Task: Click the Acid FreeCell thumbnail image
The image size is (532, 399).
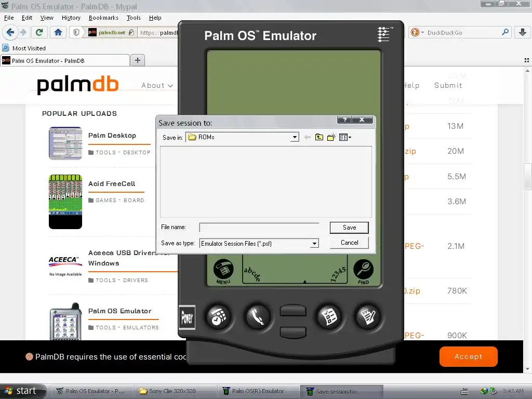Action: pyautogui.click(x=65, y=202)
